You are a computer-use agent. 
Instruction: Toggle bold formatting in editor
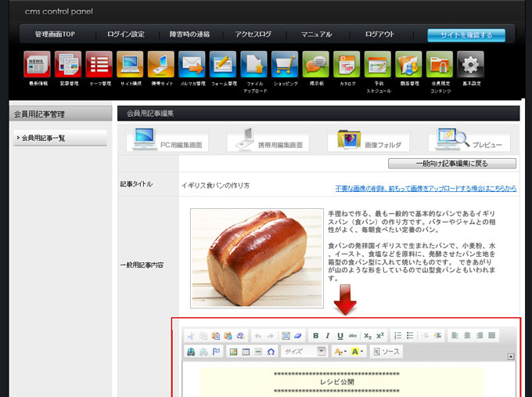click(316, 335)
